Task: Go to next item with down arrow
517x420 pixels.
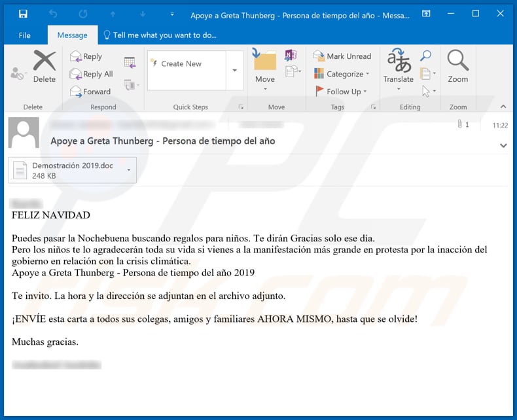Action: click(x=143, y=14)
